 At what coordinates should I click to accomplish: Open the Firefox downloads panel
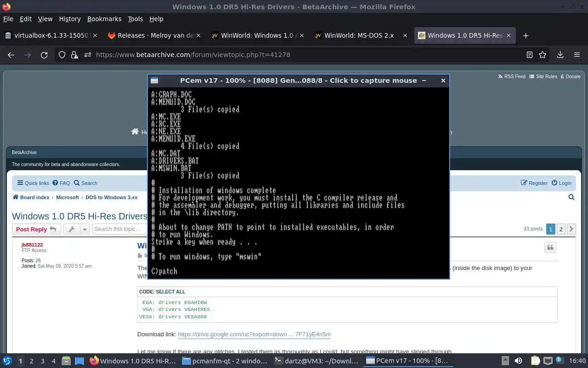coord(560,55)
